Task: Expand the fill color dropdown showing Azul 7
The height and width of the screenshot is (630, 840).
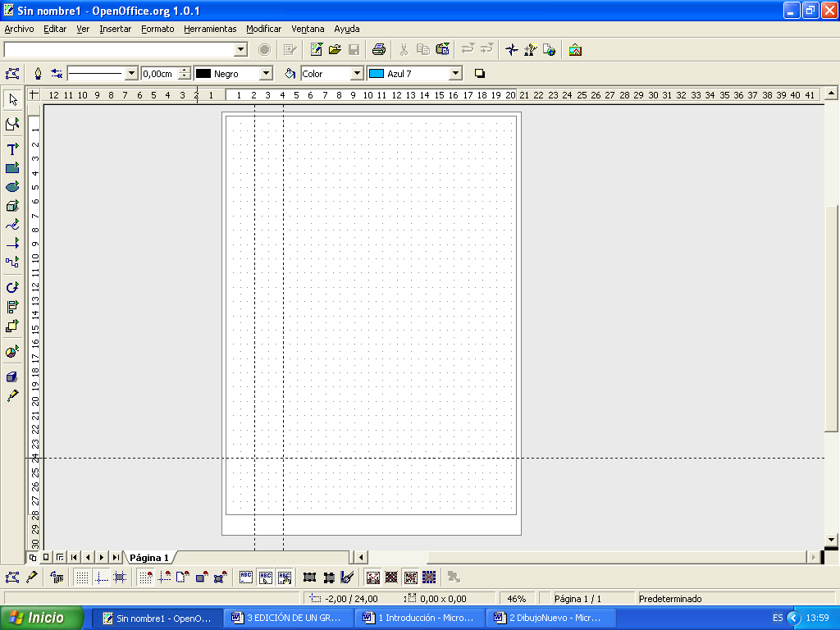Action: [455, 74]
